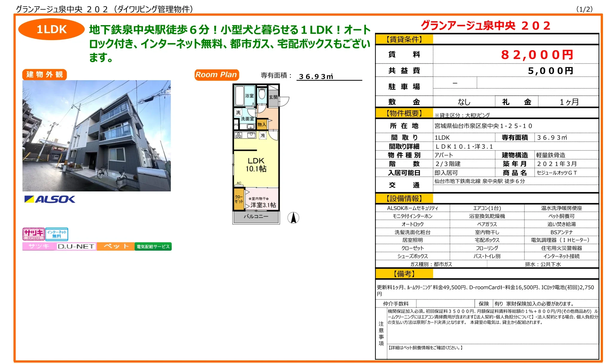Click the page indicator (1/2)
The width and height of the screenshot is (615, 364).
click(584, 9)
